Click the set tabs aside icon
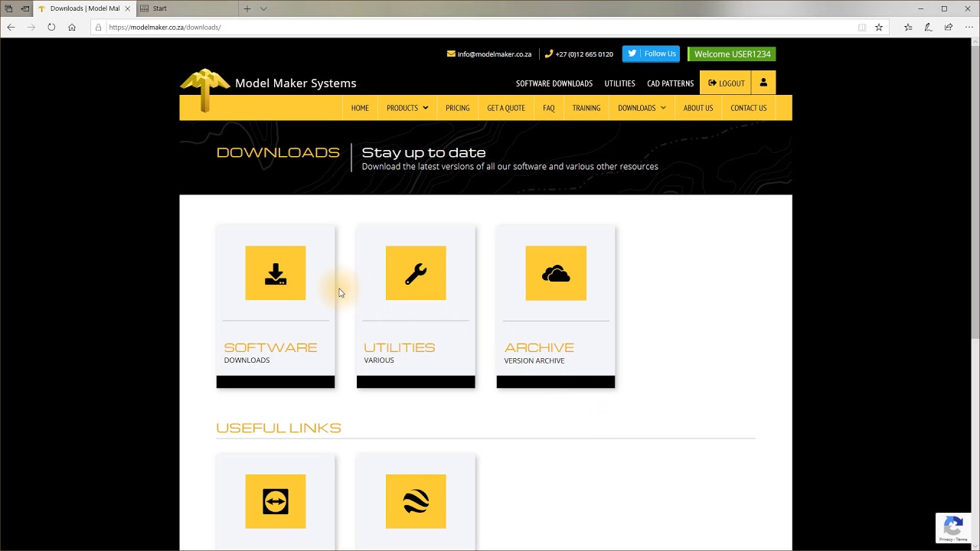 25,8
